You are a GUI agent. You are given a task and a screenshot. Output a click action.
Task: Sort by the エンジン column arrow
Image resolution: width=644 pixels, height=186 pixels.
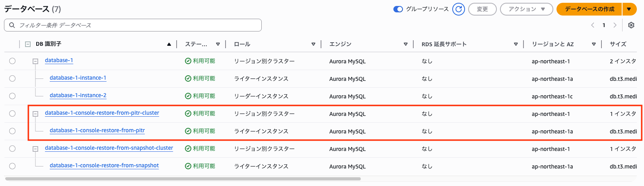point(406,44)
